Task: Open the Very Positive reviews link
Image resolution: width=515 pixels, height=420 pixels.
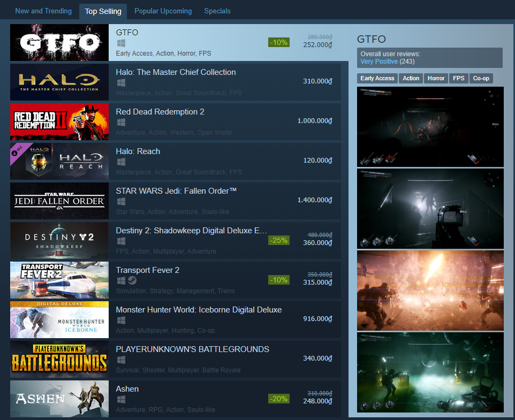Action: 379,62
